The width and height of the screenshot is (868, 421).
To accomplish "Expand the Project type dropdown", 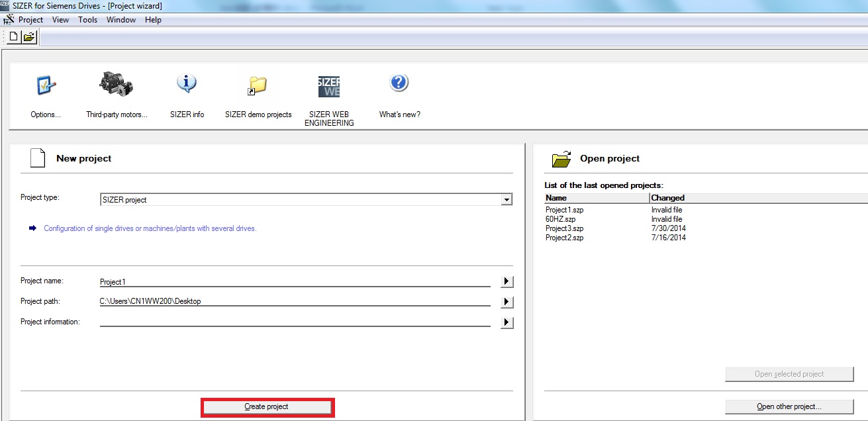I will tap(506, 199).
